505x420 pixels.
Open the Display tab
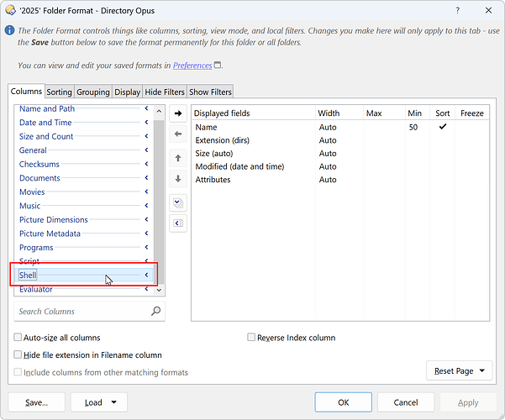coord(127,92)
